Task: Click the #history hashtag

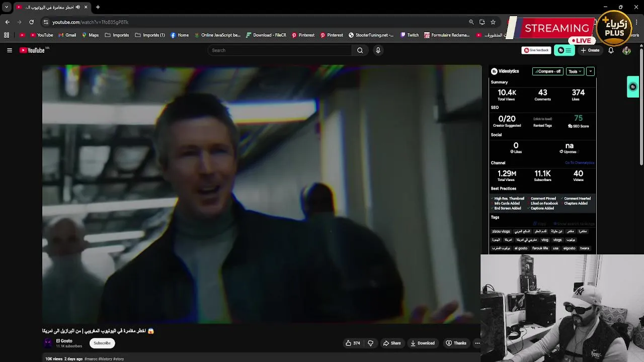Action: tap(105, 359)
